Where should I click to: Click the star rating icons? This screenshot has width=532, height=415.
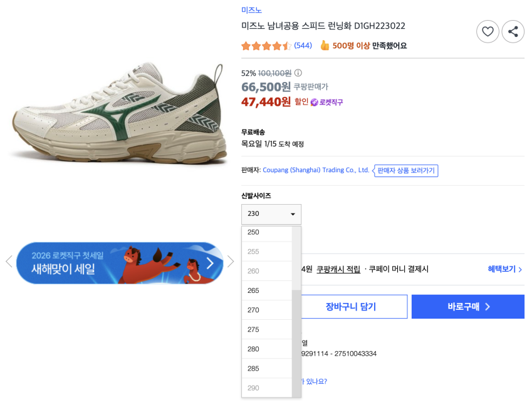tap(266, 46)
